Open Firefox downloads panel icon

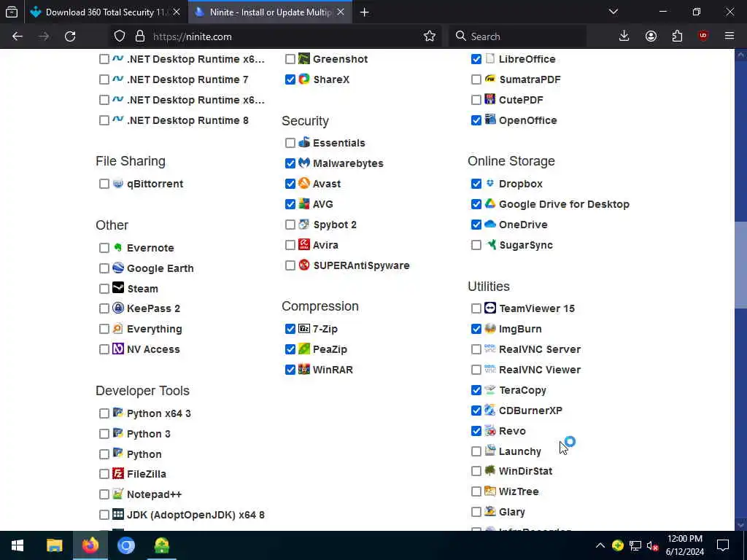coord(624,36)
